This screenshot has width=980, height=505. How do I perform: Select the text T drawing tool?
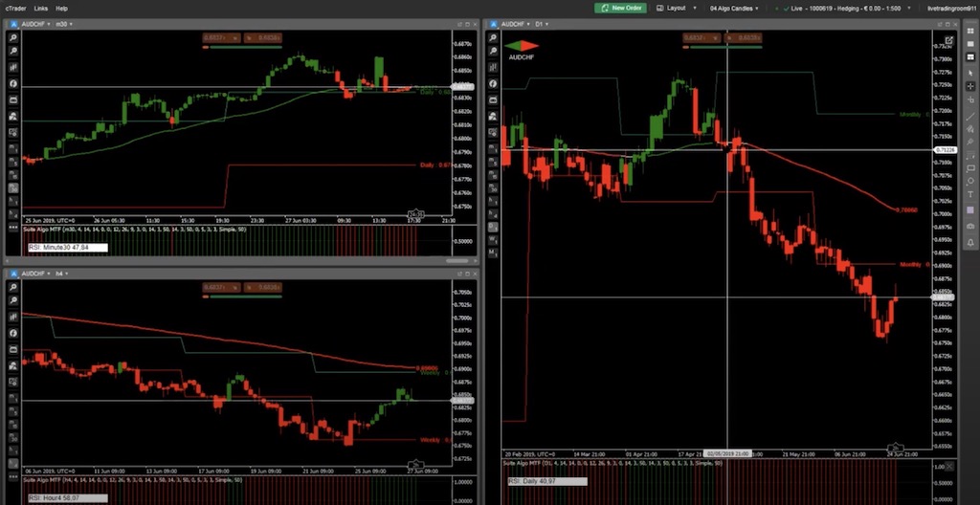coord(970,195)
